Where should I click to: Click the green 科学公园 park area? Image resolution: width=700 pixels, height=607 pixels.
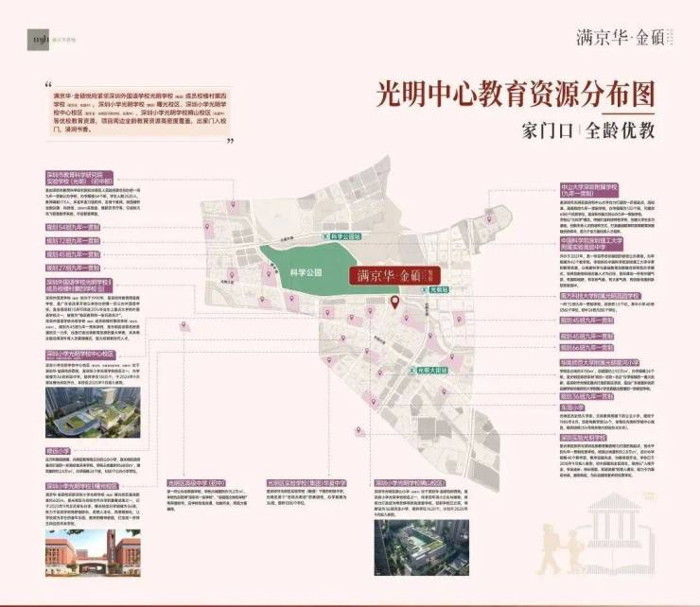(303, 270)
